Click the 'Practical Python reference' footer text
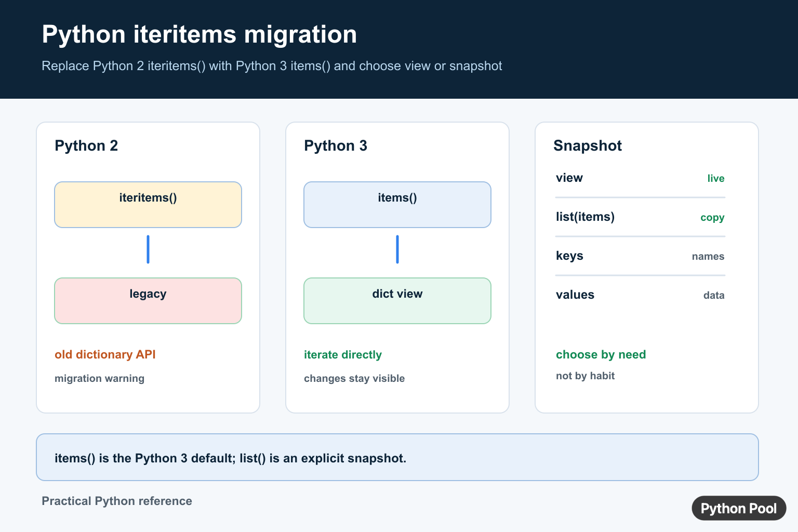The image size is (798, 532). pos(117,501)
